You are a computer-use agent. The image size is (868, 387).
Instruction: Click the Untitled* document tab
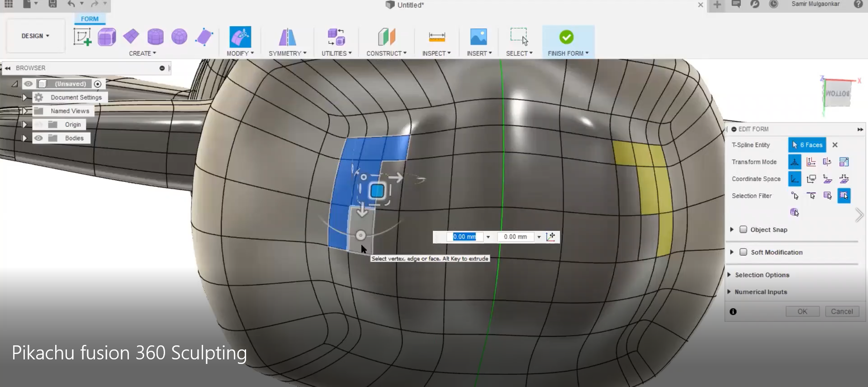pos(405,5)
